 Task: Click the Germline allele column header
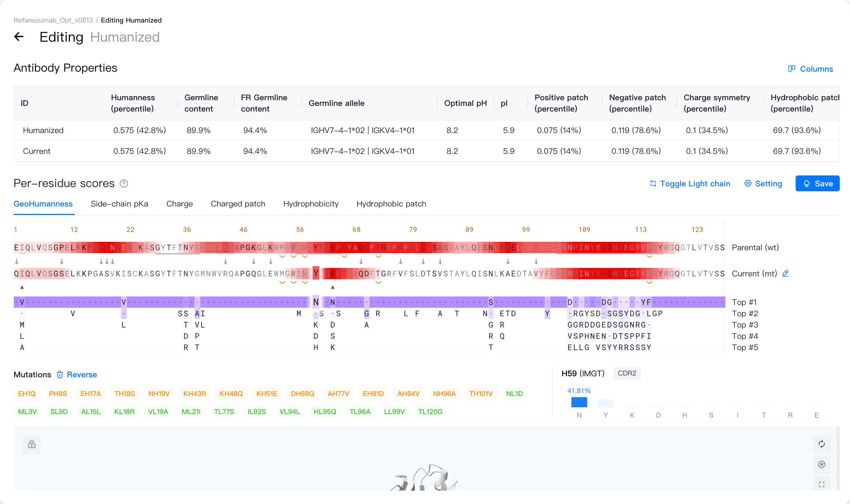336,103
